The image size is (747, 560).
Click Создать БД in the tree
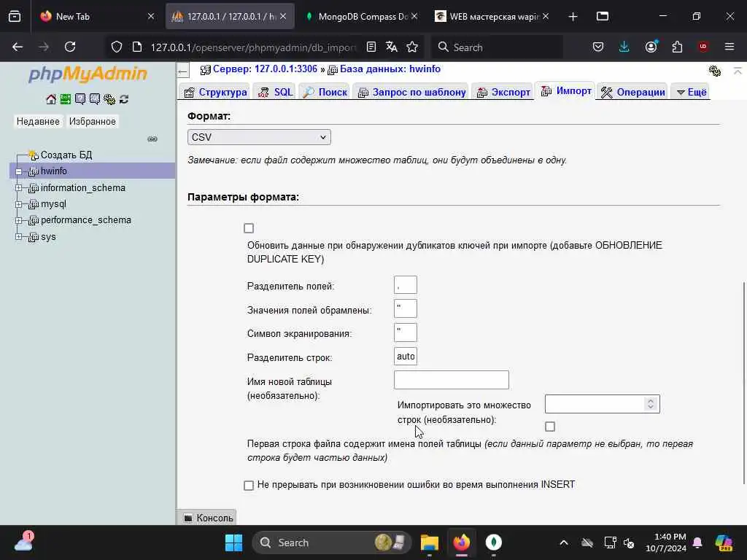pyautogui.click(x=66, y=155)
